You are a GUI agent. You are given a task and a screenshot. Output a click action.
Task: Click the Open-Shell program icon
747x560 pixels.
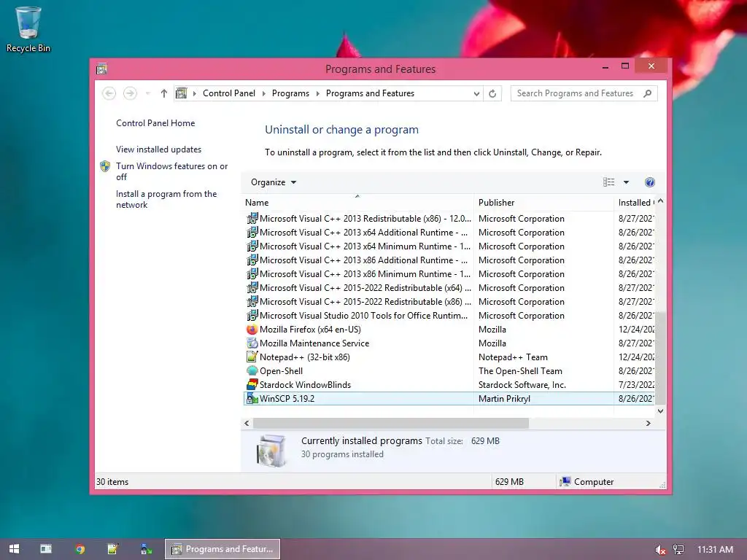(252, 371)
